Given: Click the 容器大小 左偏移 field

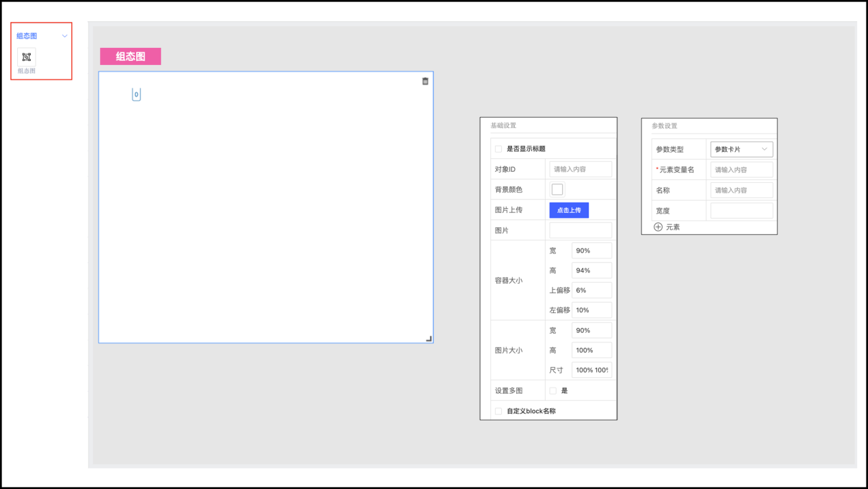Looking at the screenshot, I should point(591,310).
